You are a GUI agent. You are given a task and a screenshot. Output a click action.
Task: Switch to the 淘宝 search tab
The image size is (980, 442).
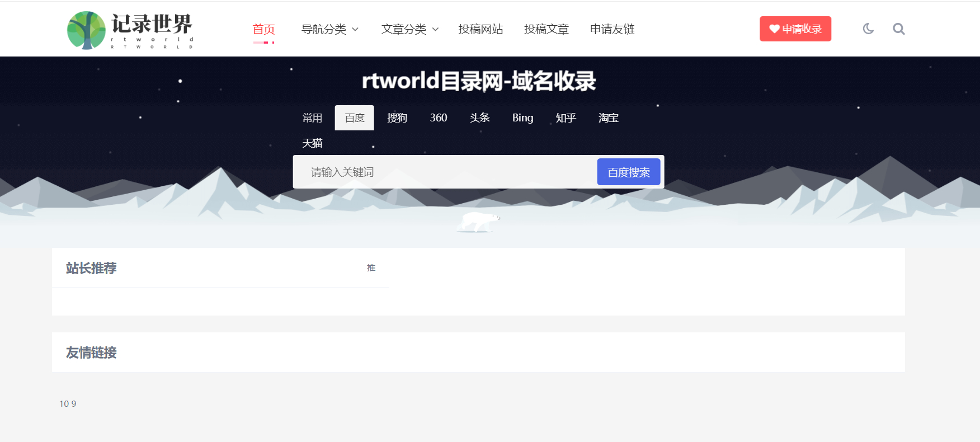pos(609,118)
